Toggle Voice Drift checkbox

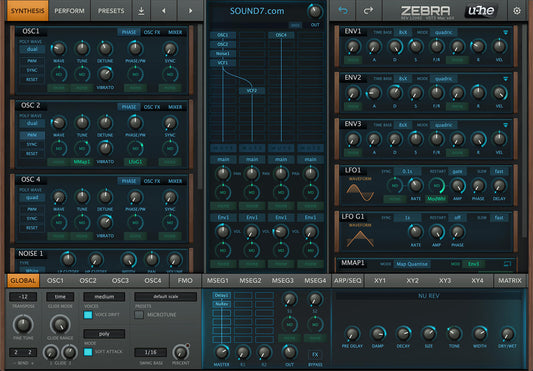coord(88,315)
